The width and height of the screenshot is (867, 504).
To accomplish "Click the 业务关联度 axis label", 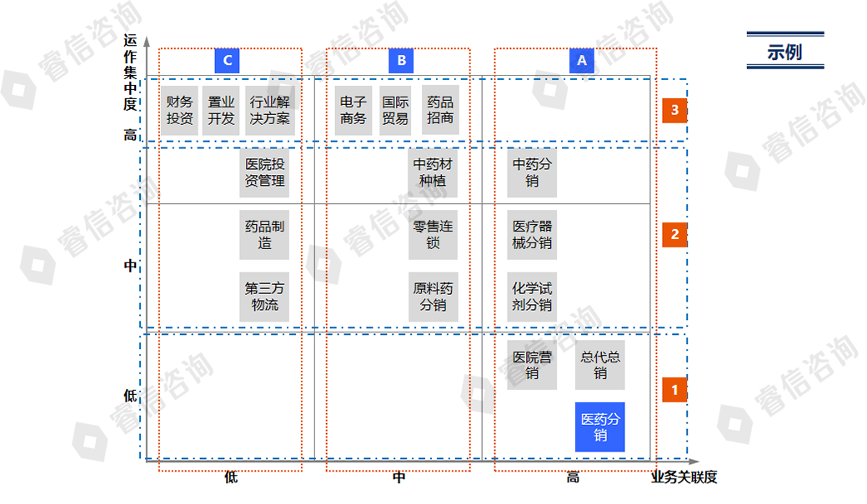I will click(684, 477).
